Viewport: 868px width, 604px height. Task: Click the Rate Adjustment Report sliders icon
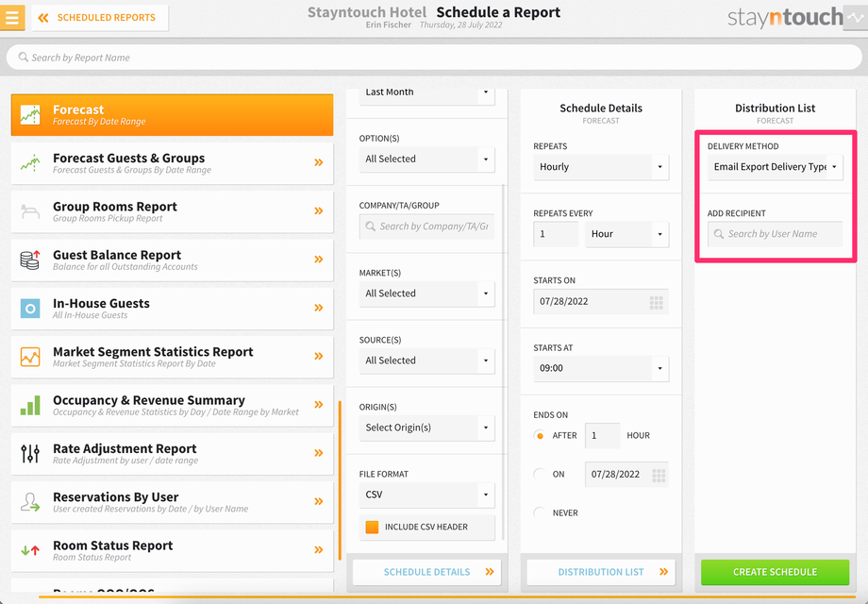30,453
